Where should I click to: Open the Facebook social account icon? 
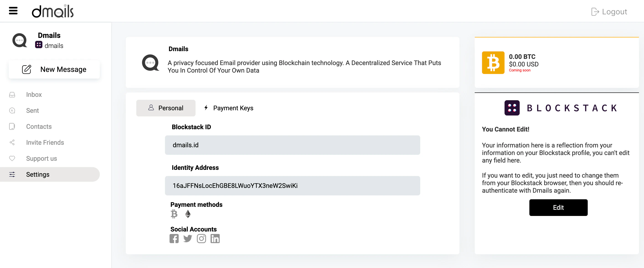coord(174,239)
